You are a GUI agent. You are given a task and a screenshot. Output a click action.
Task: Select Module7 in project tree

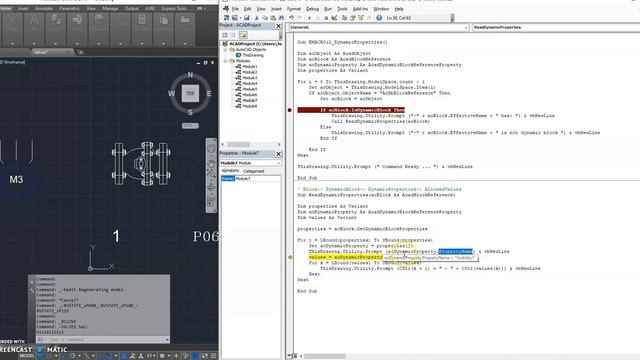[250, 100]
